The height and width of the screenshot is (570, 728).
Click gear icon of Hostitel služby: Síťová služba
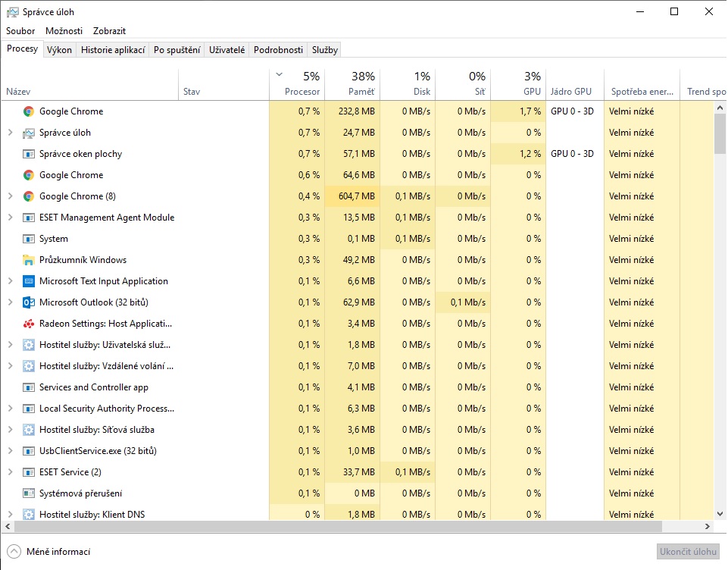pos(29,430)
